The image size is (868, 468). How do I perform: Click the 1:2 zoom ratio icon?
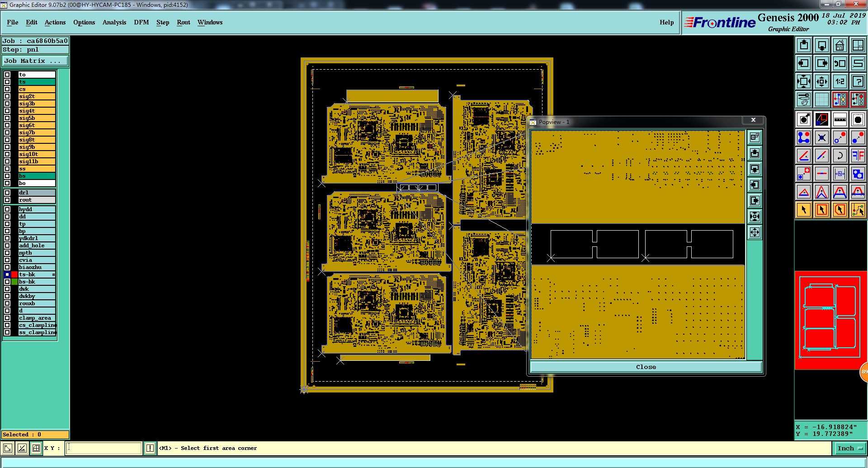click(x=840, y=81)
